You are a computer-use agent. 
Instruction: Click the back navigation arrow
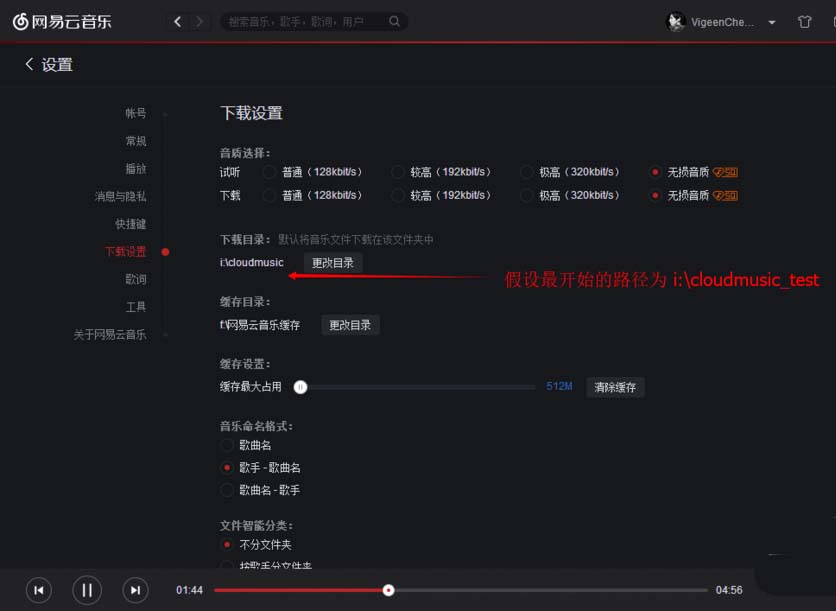point(177,21)
